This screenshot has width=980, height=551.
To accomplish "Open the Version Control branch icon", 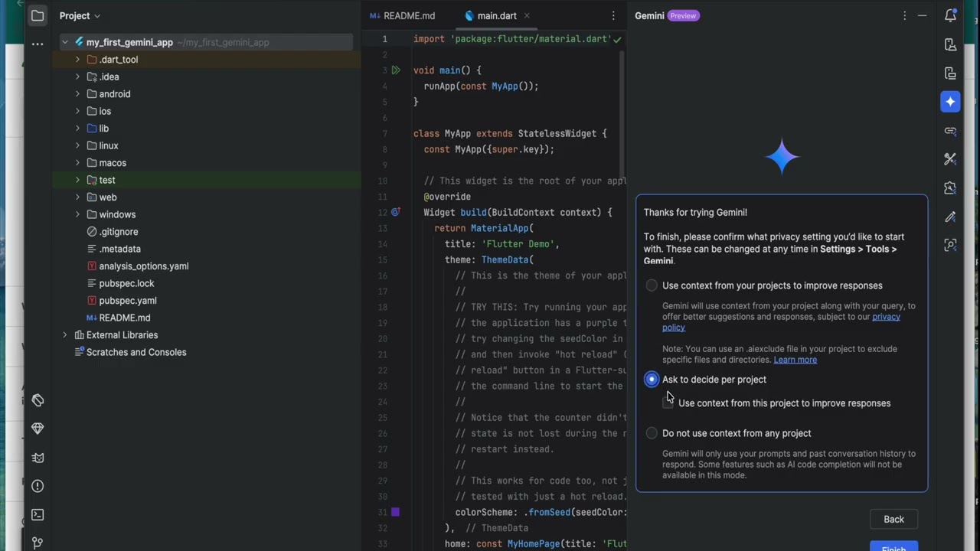I will pos(38,543).
